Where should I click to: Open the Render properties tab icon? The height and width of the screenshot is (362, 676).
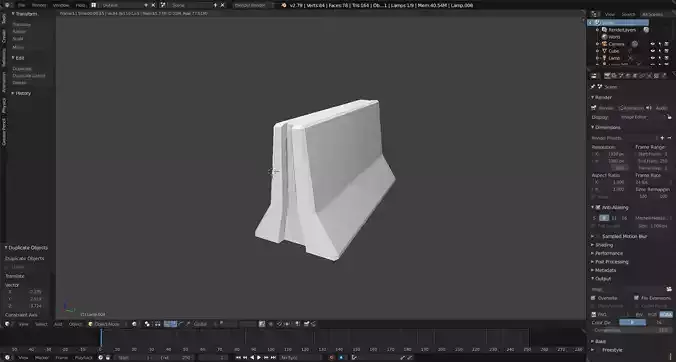(x=607, y=76)
